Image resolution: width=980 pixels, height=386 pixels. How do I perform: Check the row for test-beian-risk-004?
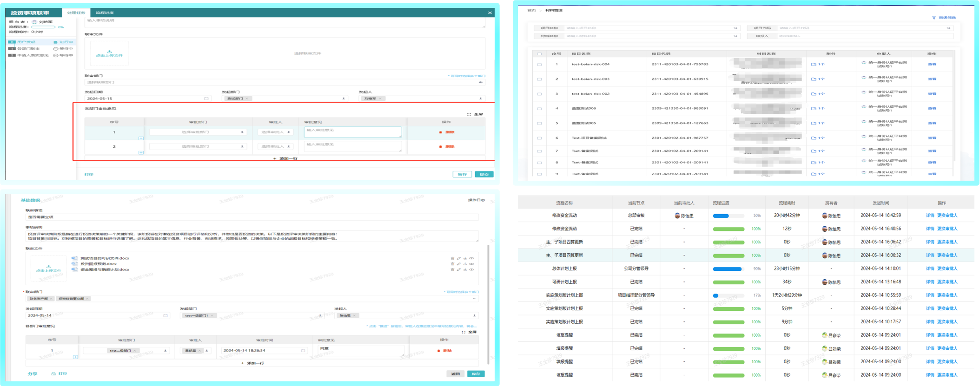(539, 65)
